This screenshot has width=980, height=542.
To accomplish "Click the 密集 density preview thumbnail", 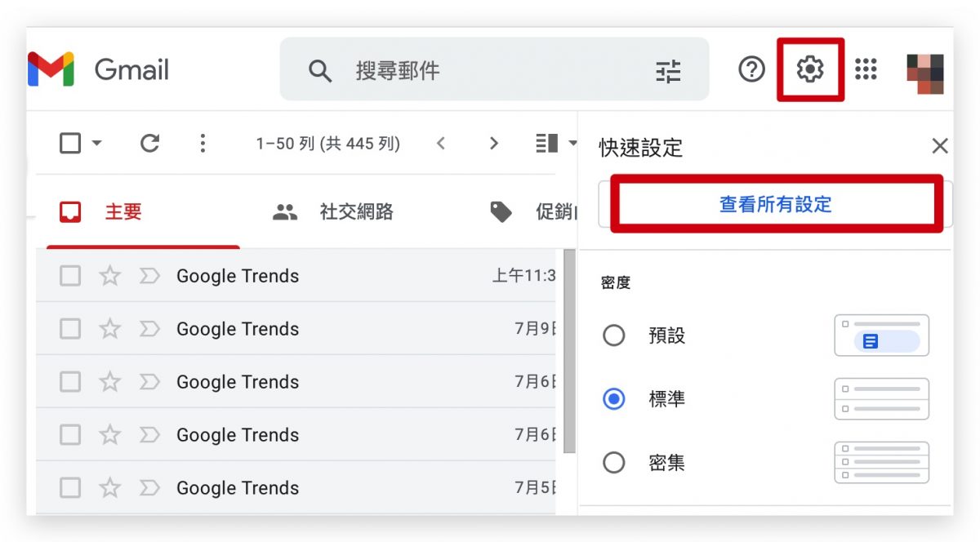I will [882, 463].
